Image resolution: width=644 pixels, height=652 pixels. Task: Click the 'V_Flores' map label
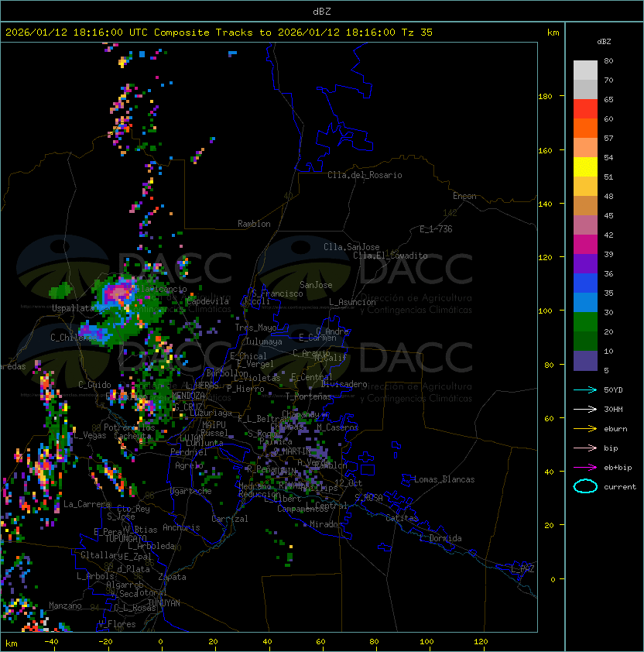[x=117, y=624]
